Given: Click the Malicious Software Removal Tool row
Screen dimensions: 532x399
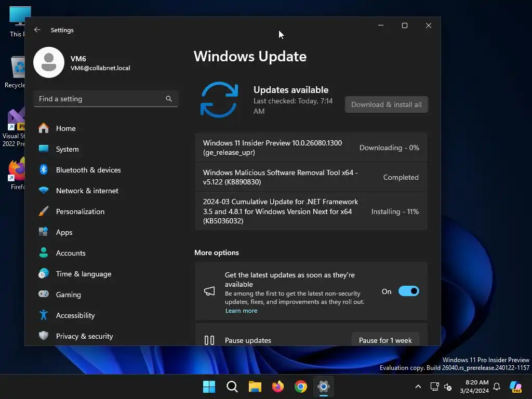Looking at the screenshot, I should 311,177.
